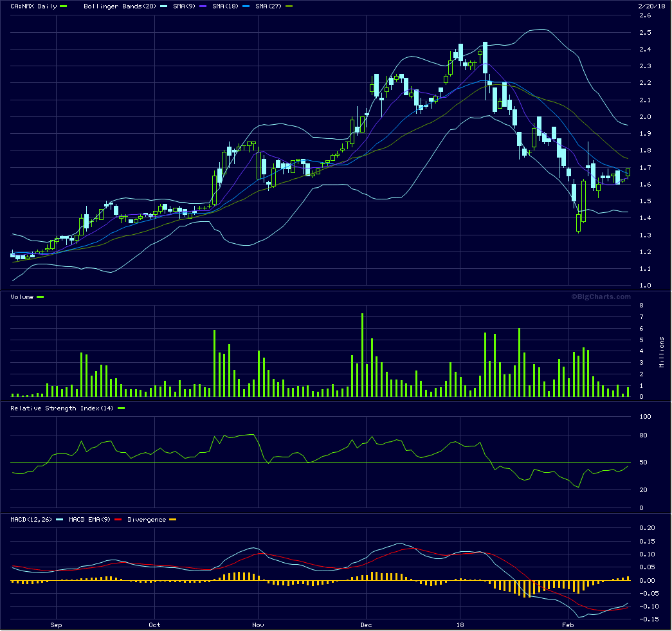
Task: Click the Feb label on time axis
Action: [x=568, y=625]
